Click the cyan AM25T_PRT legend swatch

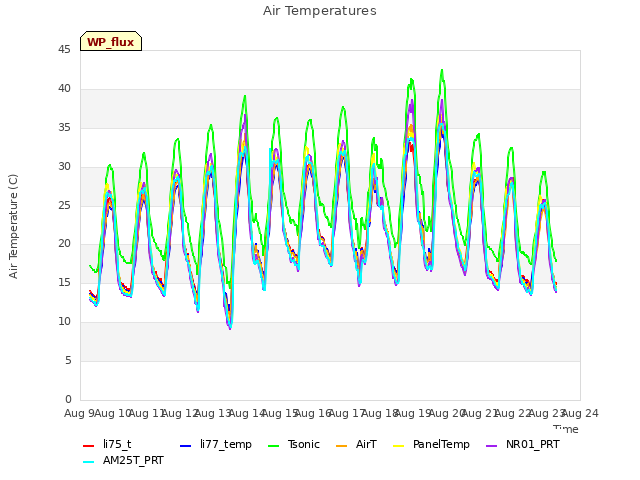(x=89, y=462)
